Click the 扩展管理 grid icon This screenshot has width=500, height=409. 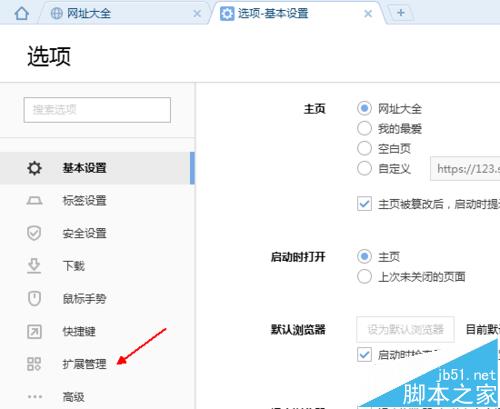tap(34, 364)
